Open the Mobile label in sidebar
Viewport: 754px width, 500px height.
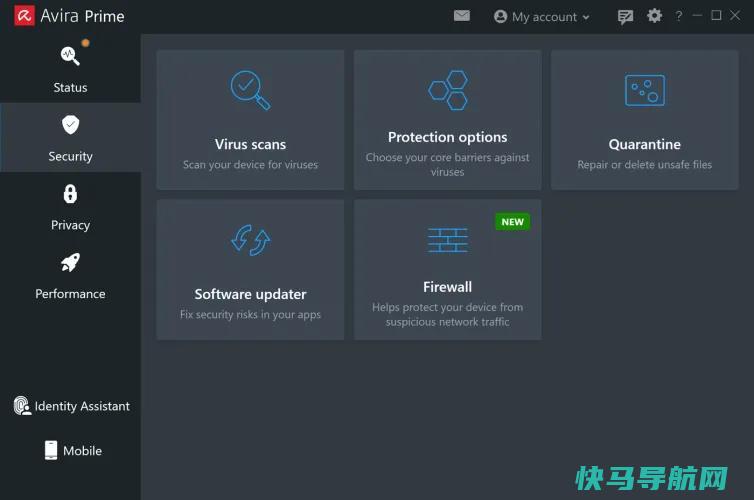(82, 451)
